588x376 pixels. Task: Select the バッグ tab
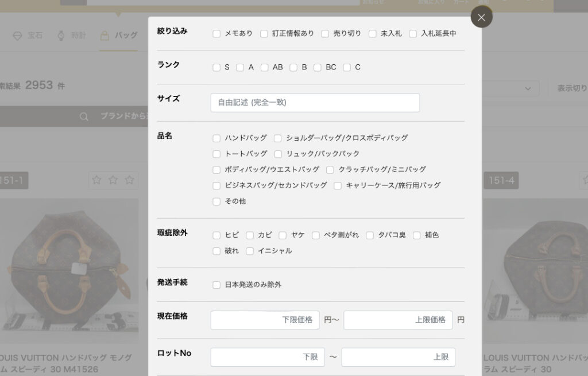pyautogui.click(x=126, y=36)
